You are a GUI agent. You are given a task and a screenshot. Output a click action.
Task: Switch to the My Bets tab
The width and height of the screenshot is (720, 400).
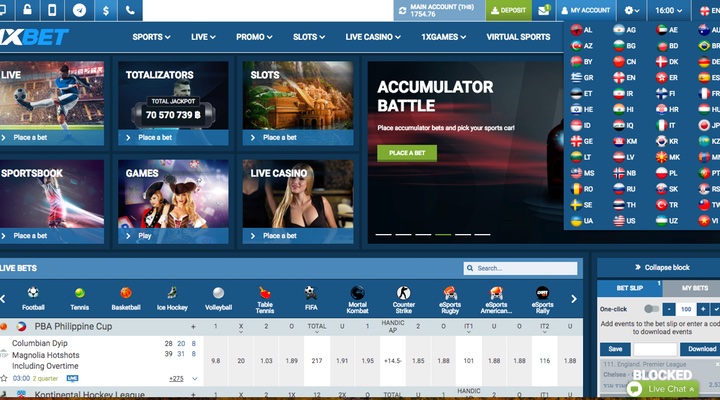pos(694,288)
